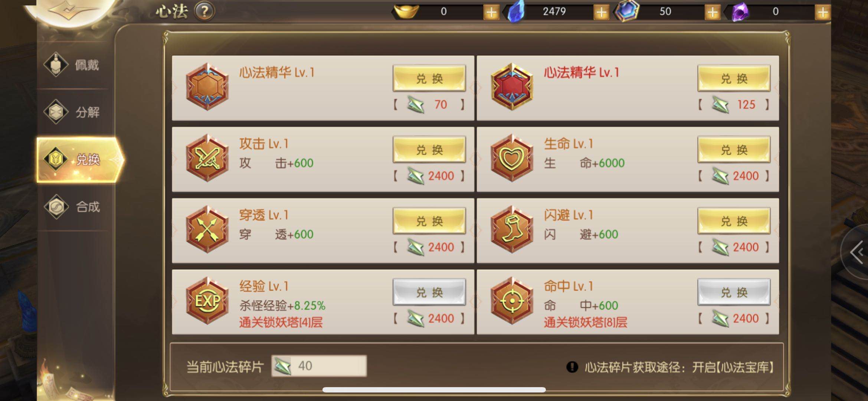The image size is (868, 401).
Task: Tap the red 心法精华 Lv.1 hexagon icon
Action: tap(512, 87)
